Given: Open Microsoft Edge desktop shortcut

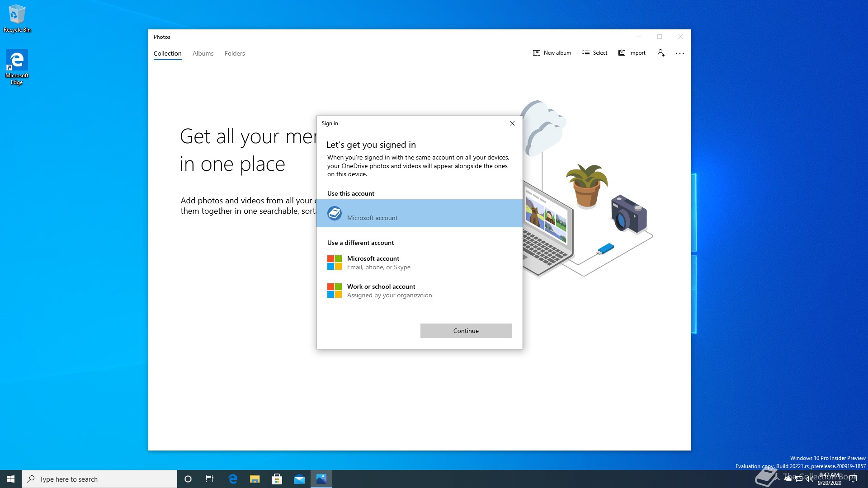Looking at the screenshot, I should click(x=17, y=67).
